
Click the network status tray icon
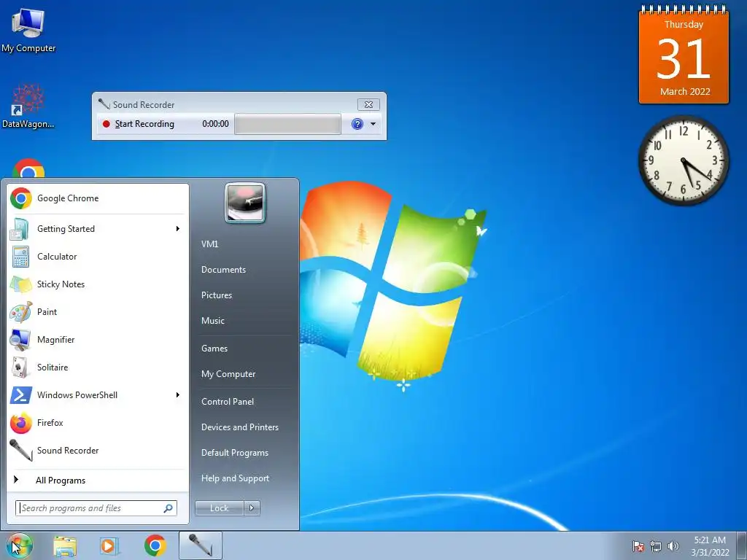coord(656,546)
